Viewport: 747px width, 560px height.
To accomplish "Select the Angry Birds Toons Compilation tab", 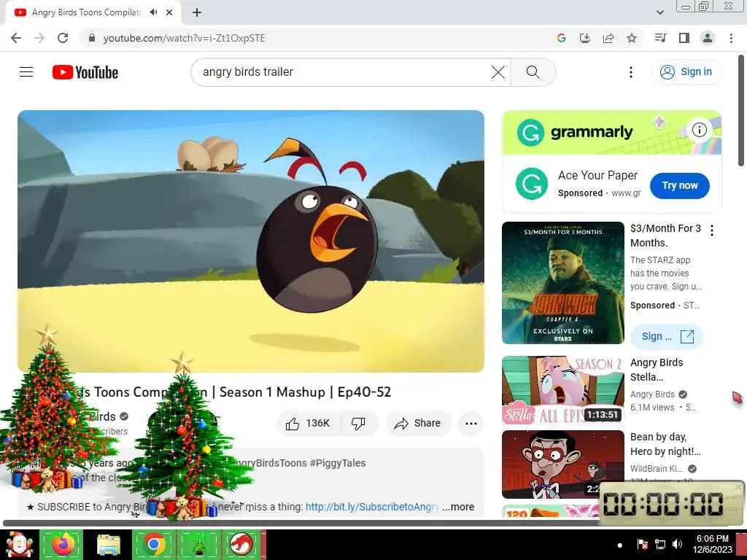I will (x=87, y=12).
